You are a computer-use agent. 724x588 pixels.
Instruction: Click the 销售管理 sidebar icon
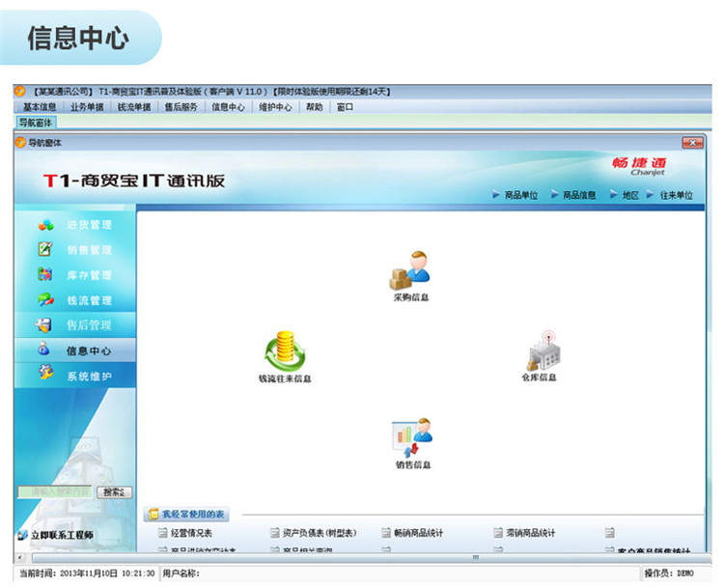(44, 249)
